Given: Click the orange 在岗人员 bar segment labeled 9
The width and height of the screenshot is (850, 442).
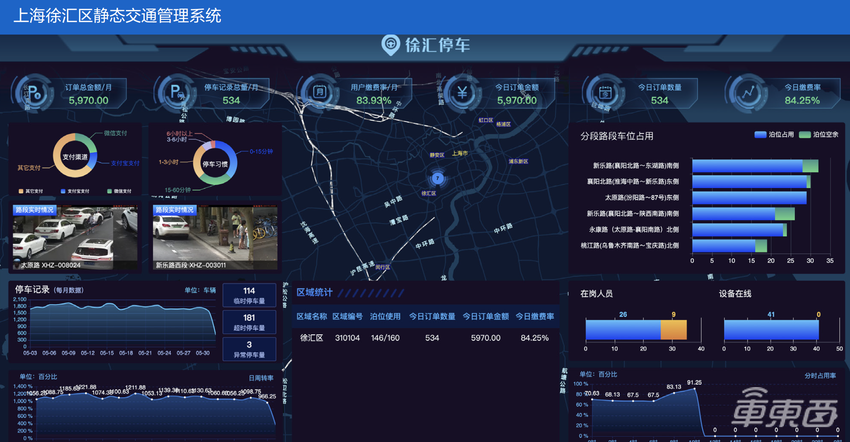Looking at the screenshot, I should click(674, 330).
